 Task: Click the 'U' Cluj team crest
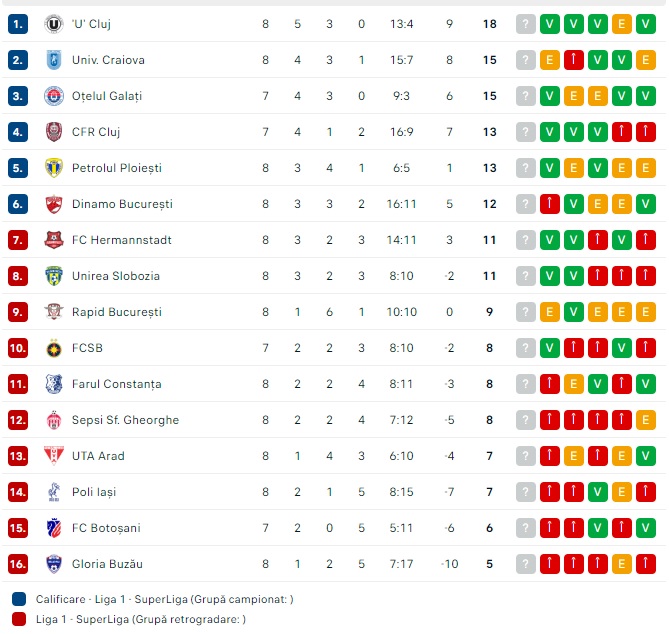pyautogui.click(x=54, y=24)
